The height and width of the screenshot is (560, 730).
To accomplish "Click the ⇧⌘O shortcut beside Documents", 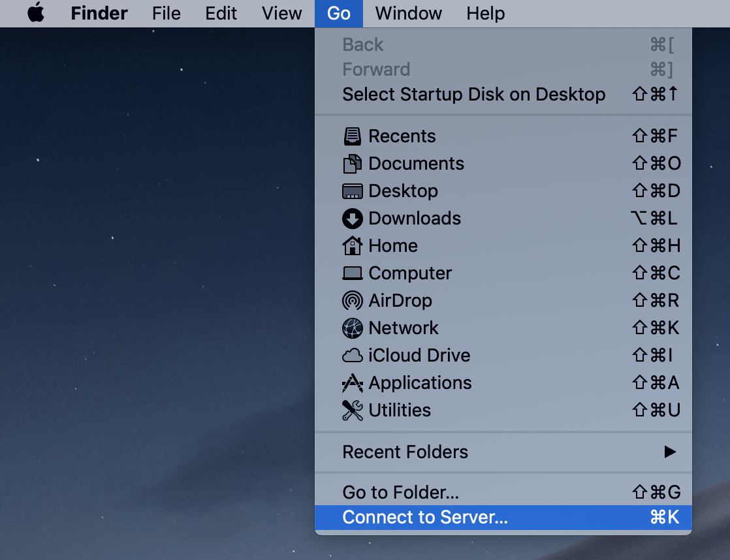I will (x=656, y=164).
